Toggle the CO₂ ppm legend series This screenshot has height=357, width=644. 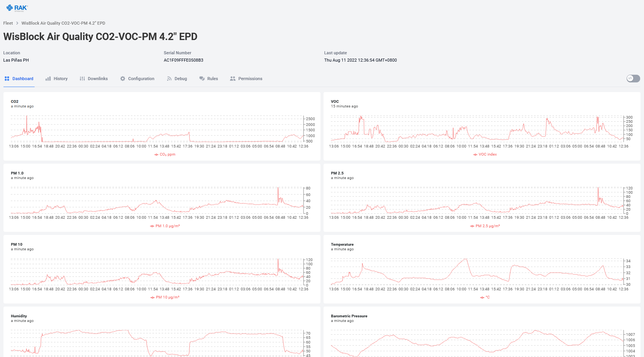pyautogui.click(x=165, y=154)
